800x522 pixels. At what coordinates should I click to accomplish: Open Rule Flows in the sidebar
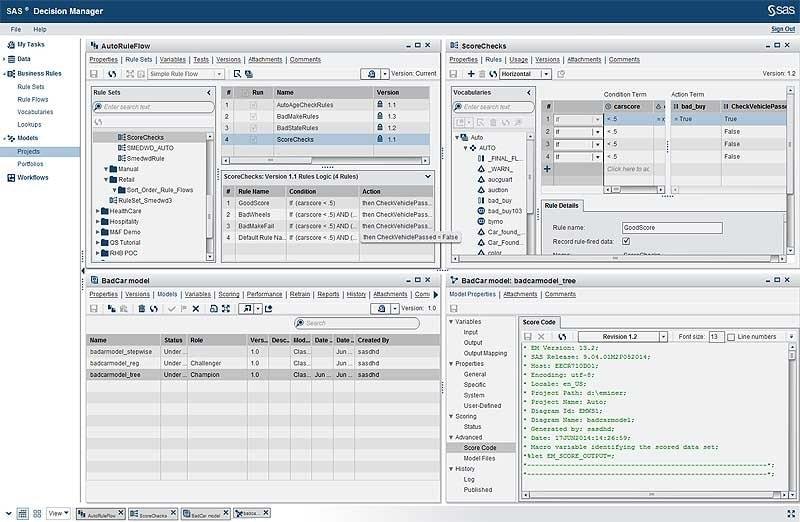pos(33,100)
